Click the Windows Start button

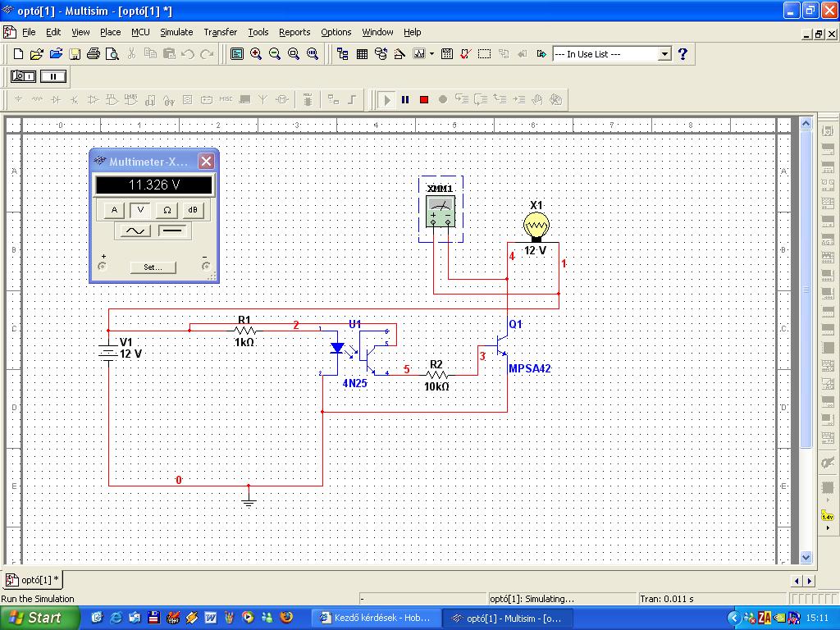tap(35, 618)
